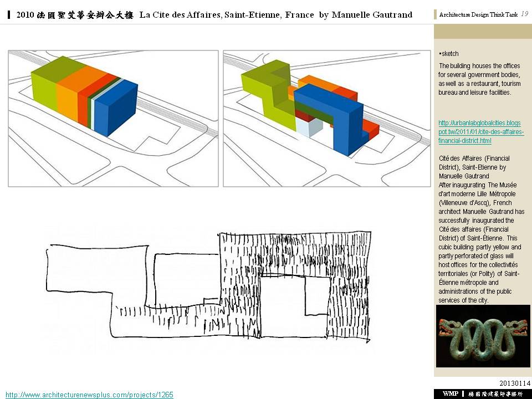532x399 pixels.
Task: Open the urbanlabglobalcities blogspot link
Action: pyautogui.click(x=480, y=132)
